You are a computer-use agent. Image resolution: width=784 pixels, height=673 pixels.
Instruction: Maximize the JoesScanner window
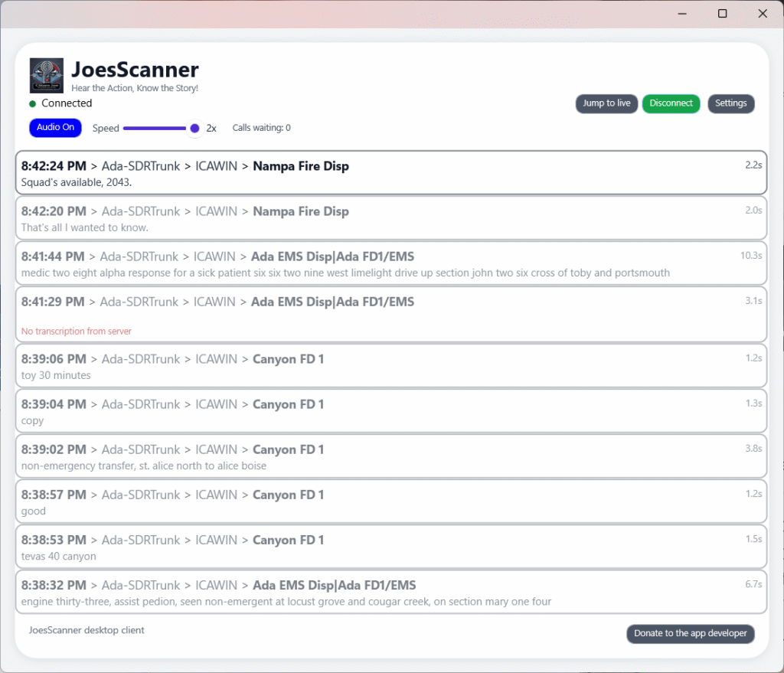[x=722, y=14]
